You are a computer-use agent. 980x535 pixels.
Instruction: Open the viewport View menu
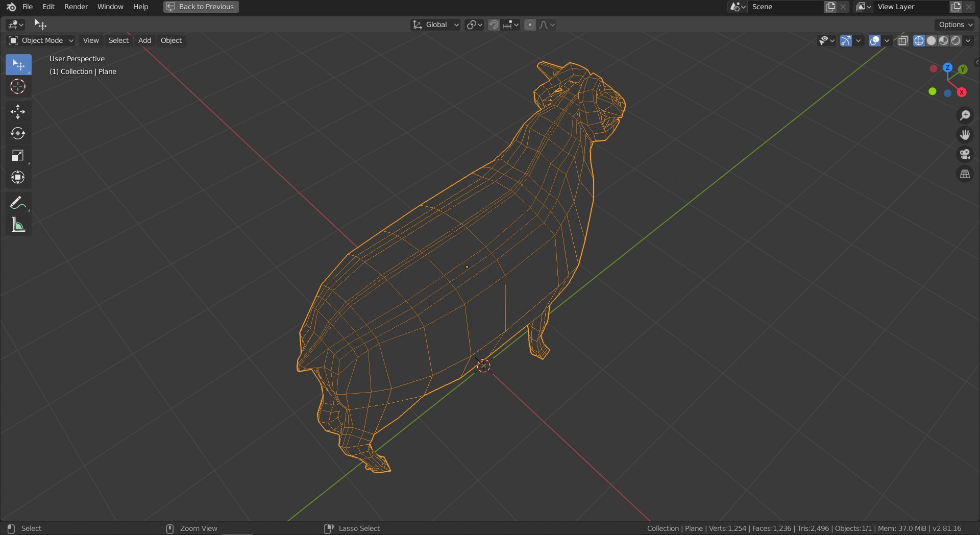pos(91,40)
